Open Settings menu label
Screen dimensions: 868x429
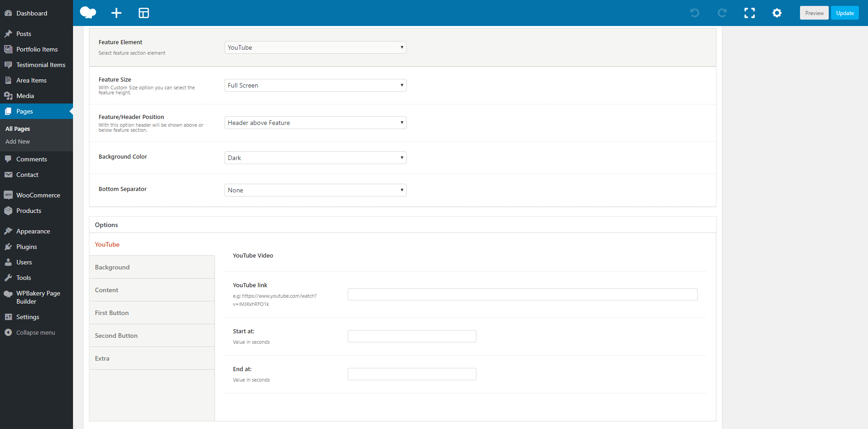coord(28,317)
